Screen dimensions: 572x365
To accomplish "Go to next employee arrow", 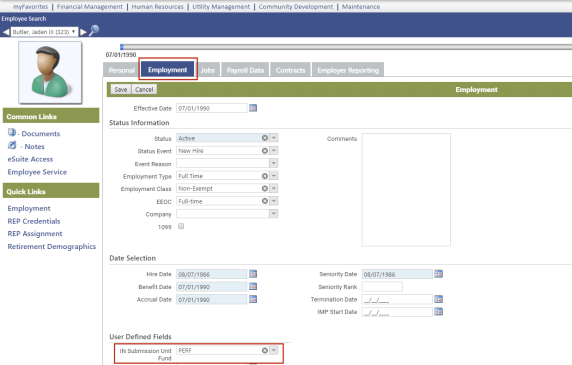I will point(84,32).
